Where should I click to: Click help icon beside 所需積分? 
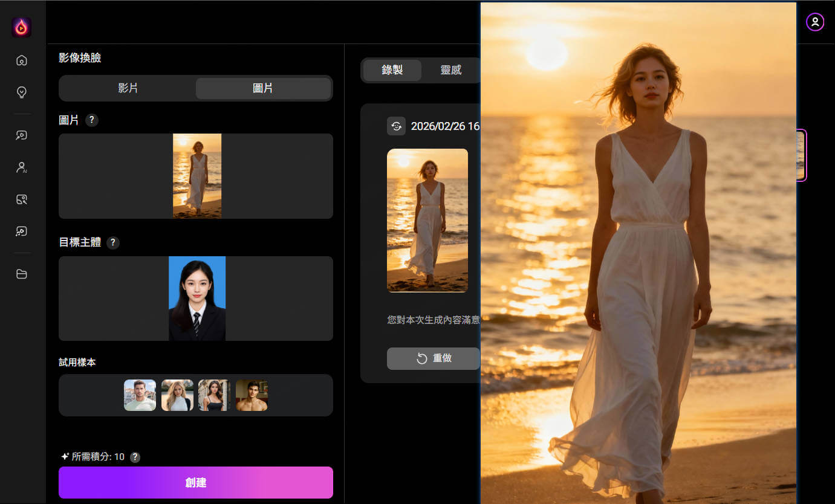point(135,457)
